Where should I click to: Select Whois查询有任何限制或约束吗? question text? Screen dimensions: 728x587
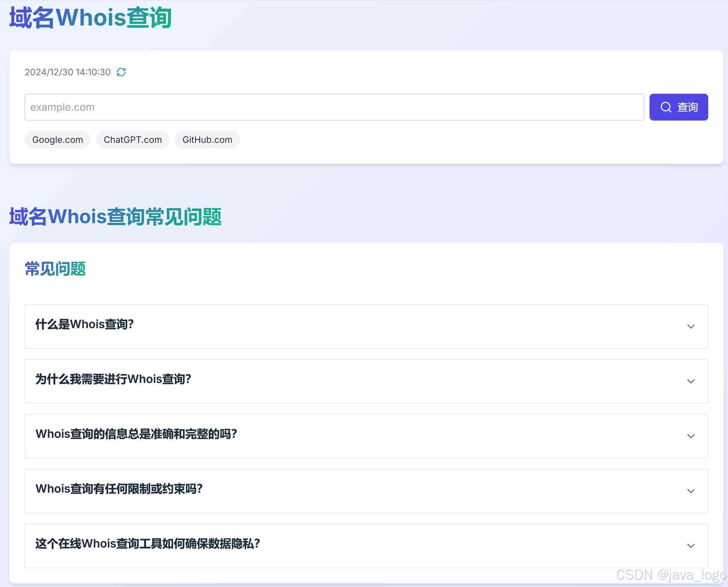tap(119, 488)
